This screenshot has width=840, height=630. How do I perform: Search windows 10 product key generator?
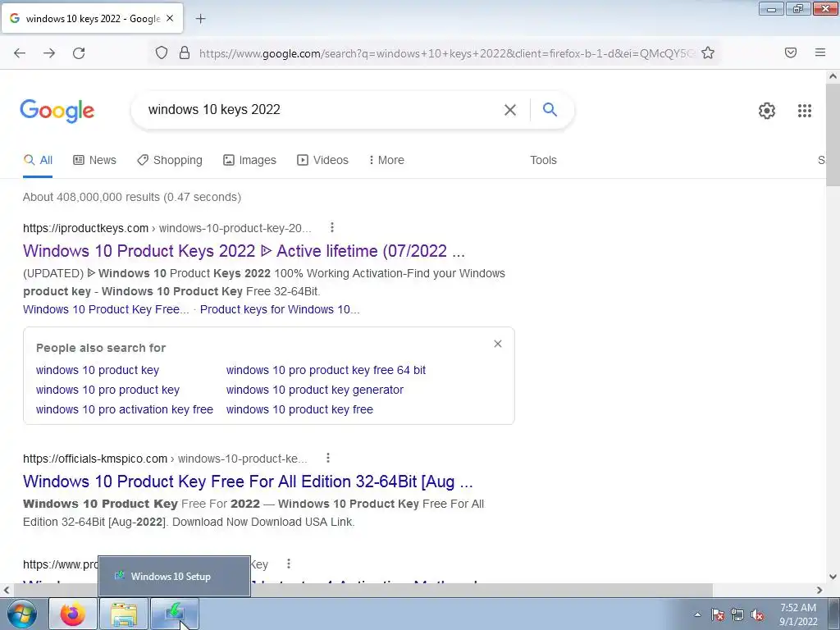pyautogui.click(x=314, y=390)
